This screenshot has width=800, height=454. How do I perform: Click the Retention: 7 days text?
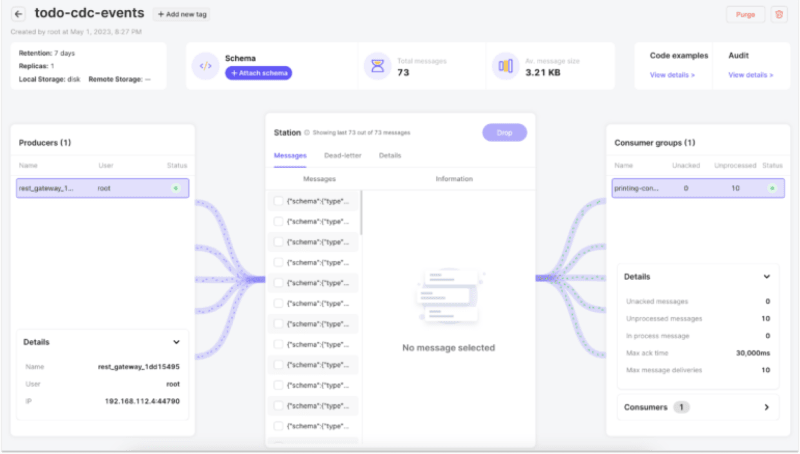point(47,53)
